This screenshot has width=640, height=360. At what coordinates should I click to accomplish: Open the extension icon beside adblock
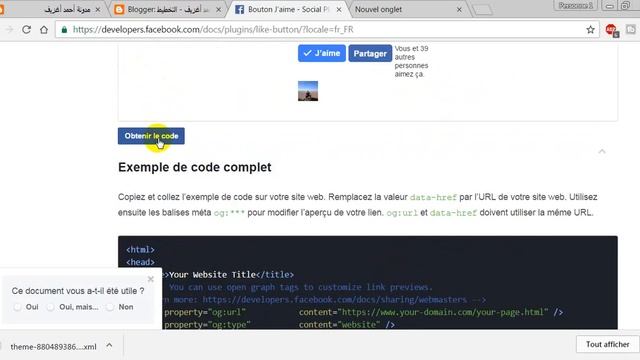pos(631,29)
